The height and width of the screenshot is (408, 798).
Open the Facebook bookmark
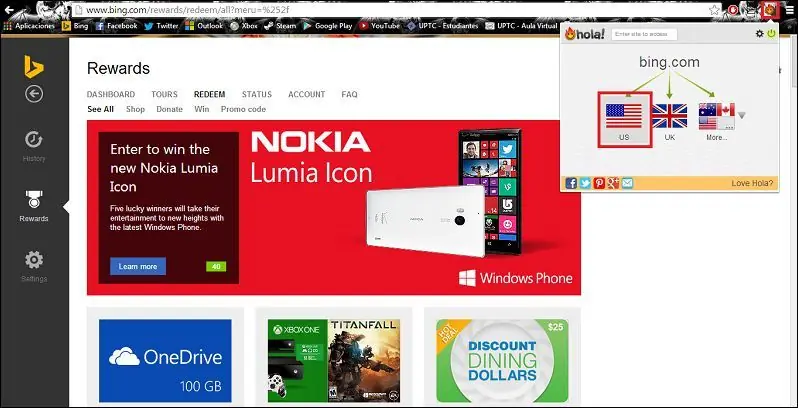point(116,25)
